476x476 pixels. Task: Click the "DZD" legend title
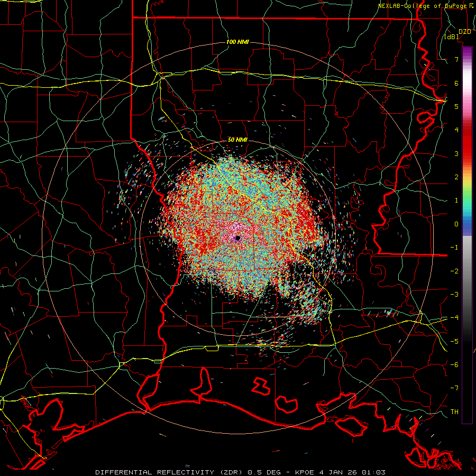pos(465,32)
